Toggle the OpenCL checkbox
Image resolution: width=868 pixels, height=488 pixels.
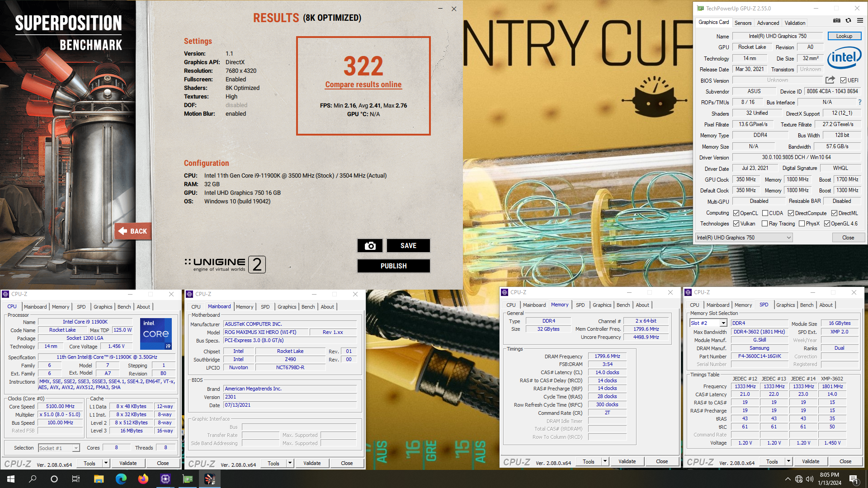pyautogui.click(x=736, y=213)
